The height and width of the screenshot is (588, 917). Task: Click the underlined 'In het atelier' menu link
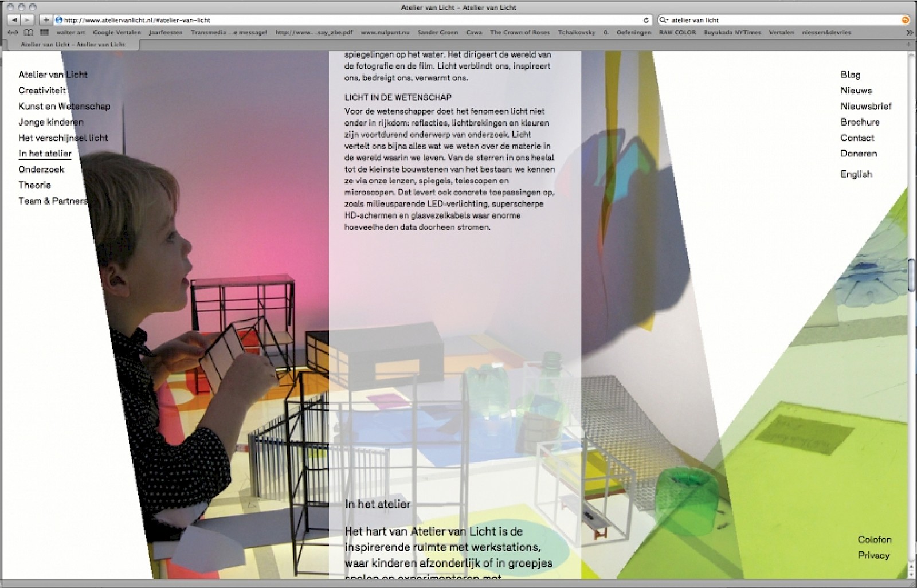[x=45, y=154]
